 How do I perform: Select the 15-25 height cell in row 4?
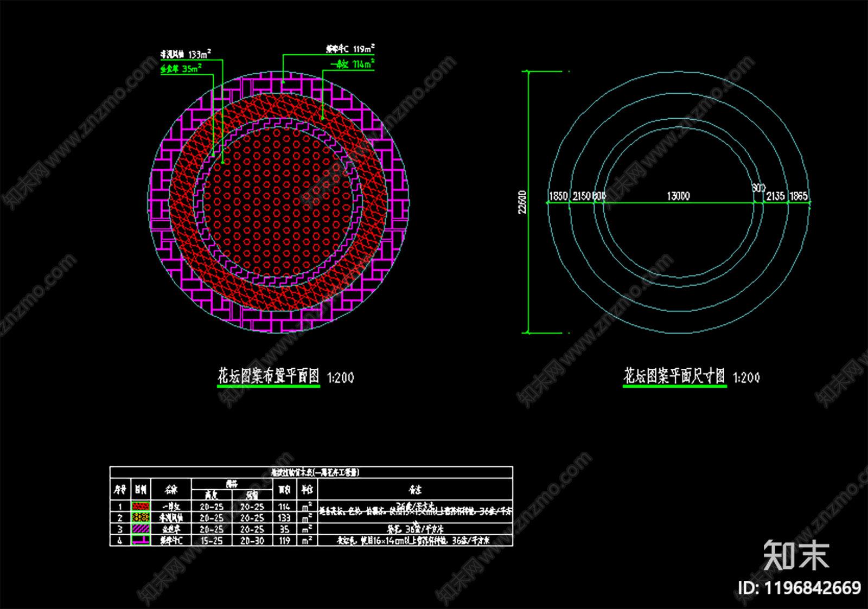coord(212,540)
